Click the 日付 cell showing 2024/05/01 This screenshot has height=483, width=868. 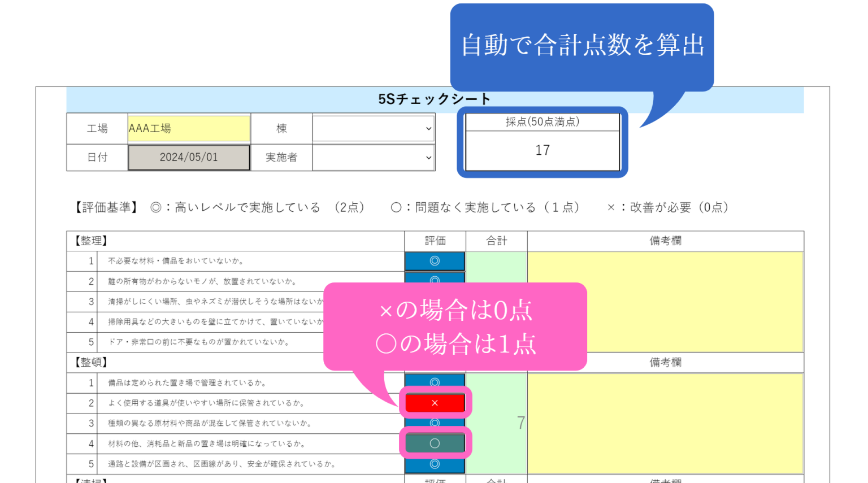point(189,158)
